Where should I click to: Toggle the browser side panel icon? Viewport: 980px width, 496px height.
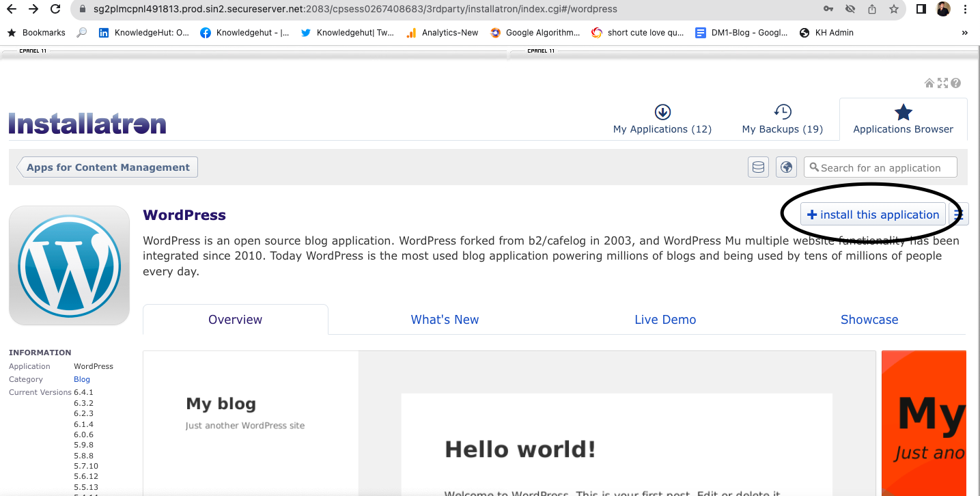tap(921, 10)
